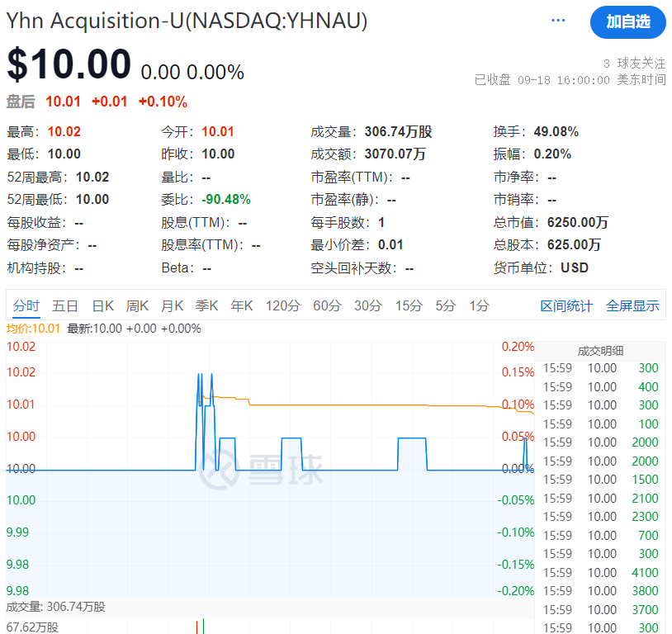Open the 1分 one-minute chart
Viewport: 672px width, 634px height.
(x=476, y=305)
